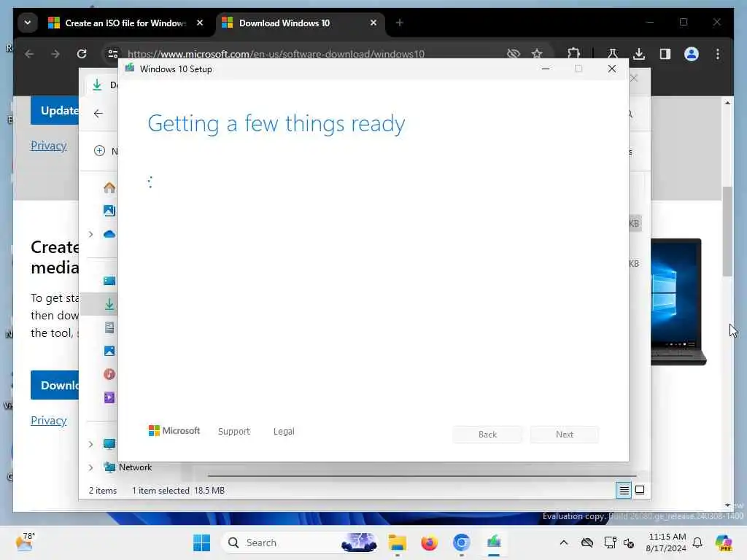Open Gallery in File Explorer sidebar
This screenshot has width=747, height=560.
coord(109,211)
